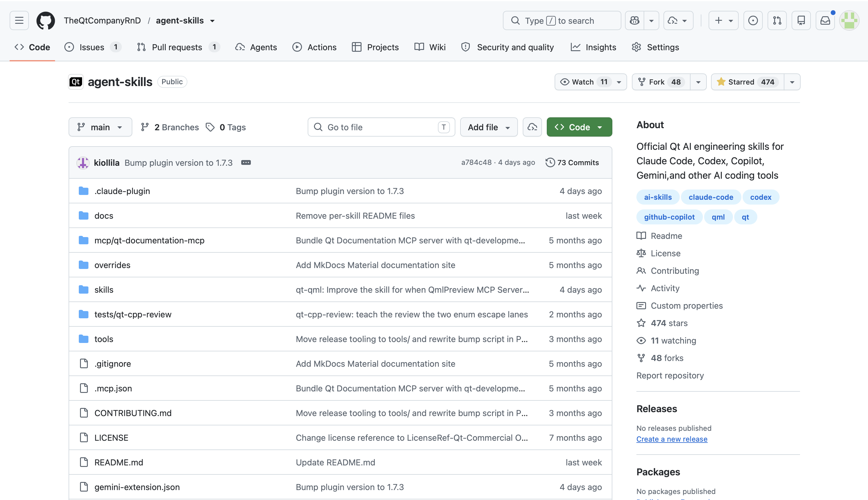This screenshot has width=868, height=500.
Task: Toggle Watch on this repository
Action: pos(583,82)
